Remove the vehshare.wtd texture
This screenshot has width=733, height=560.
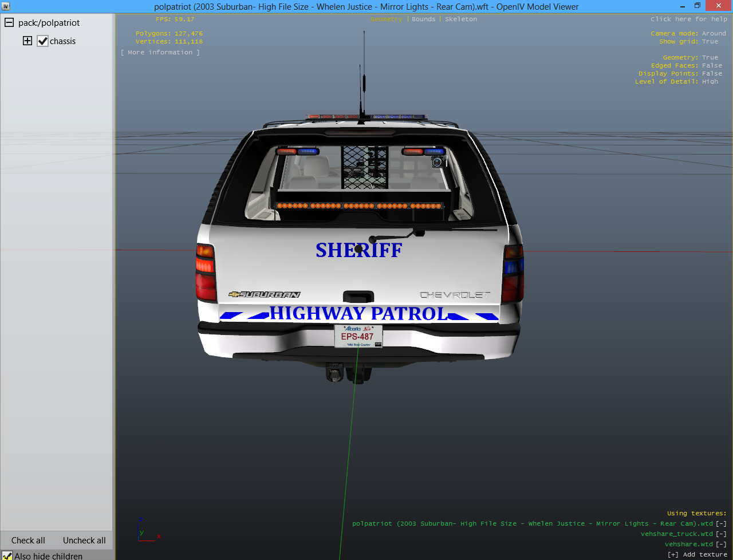coord(721,545)
